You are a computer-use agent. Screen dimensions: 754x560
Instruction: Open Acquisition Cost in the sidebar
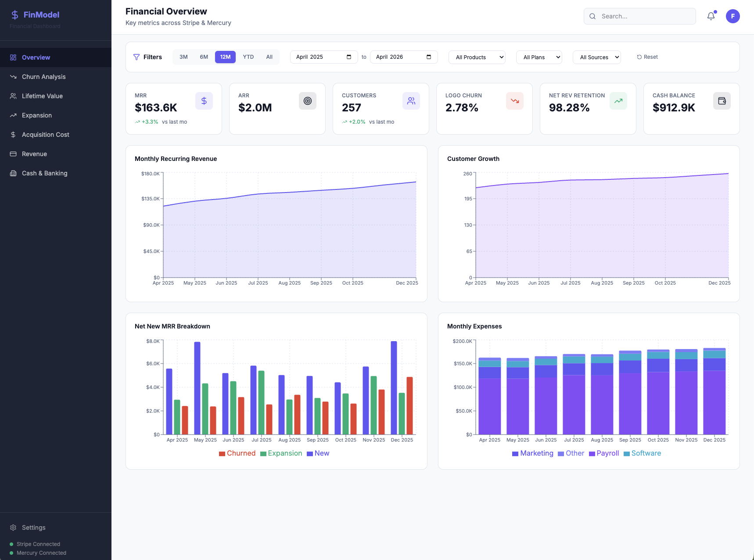56,135
